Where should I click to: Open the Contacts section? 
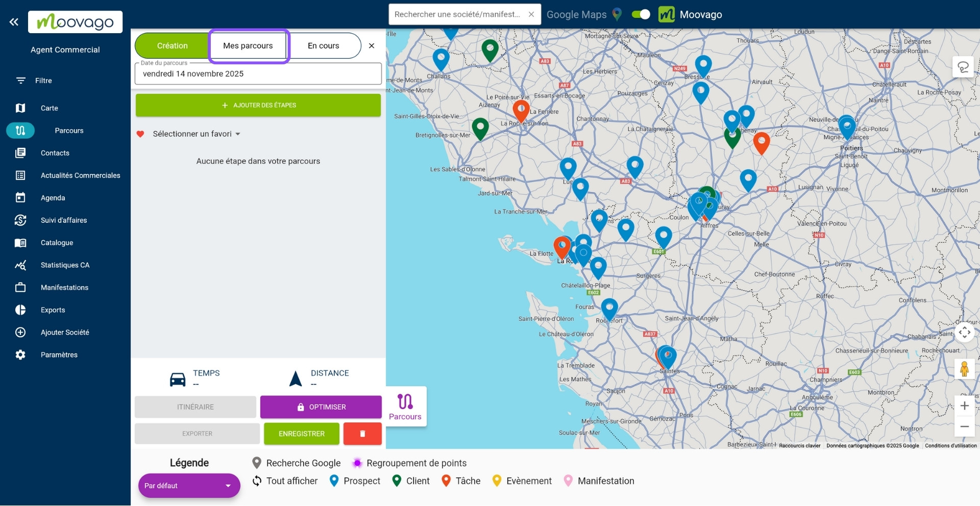pos(55,153)
